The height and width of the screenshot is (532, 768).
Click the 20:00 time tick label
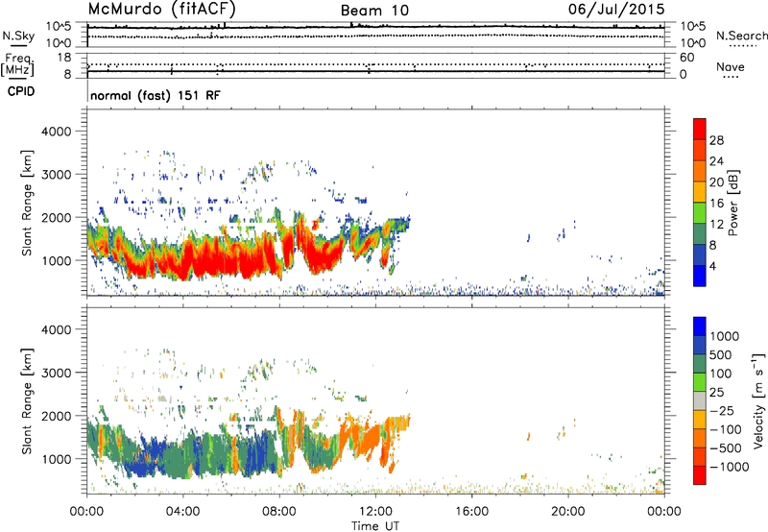(568, 512)
